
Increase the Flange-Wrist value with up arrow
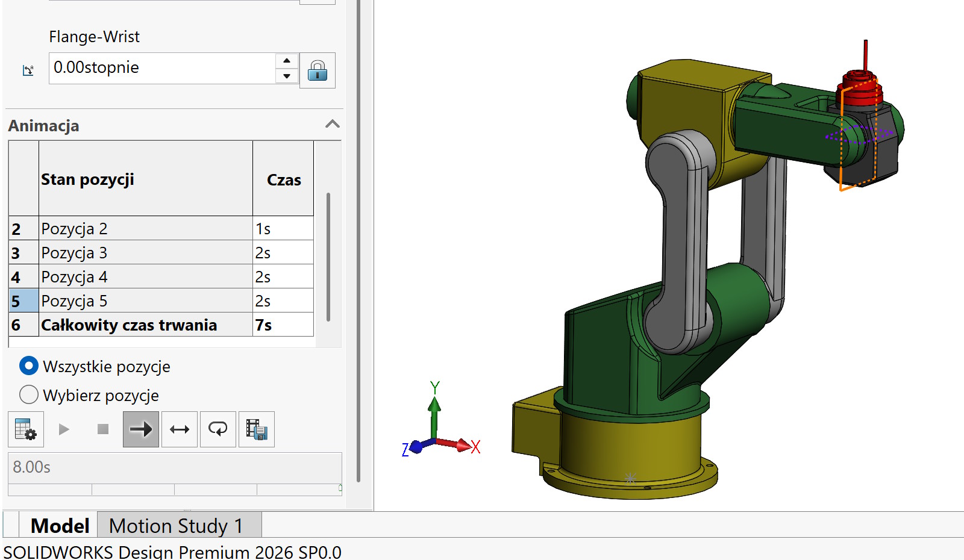coord(287,61)
